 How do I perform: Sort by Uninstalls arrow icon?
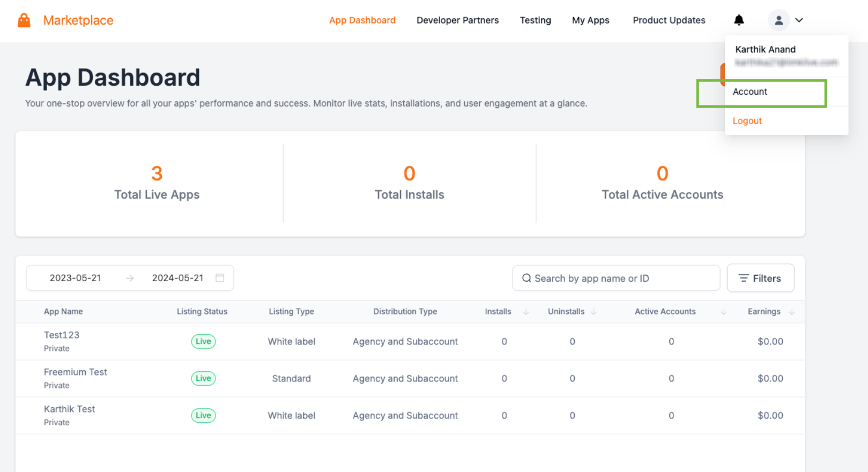click(593, 312)
